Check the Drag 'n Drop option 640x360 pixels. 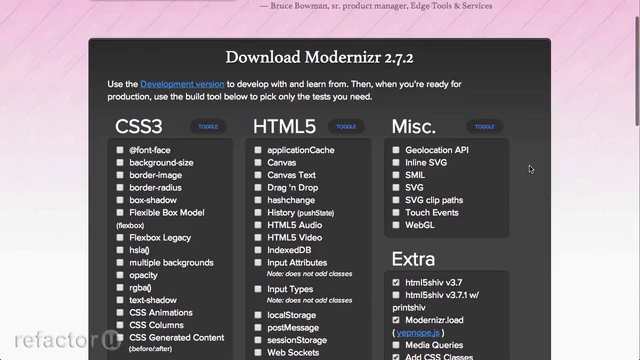258,187
